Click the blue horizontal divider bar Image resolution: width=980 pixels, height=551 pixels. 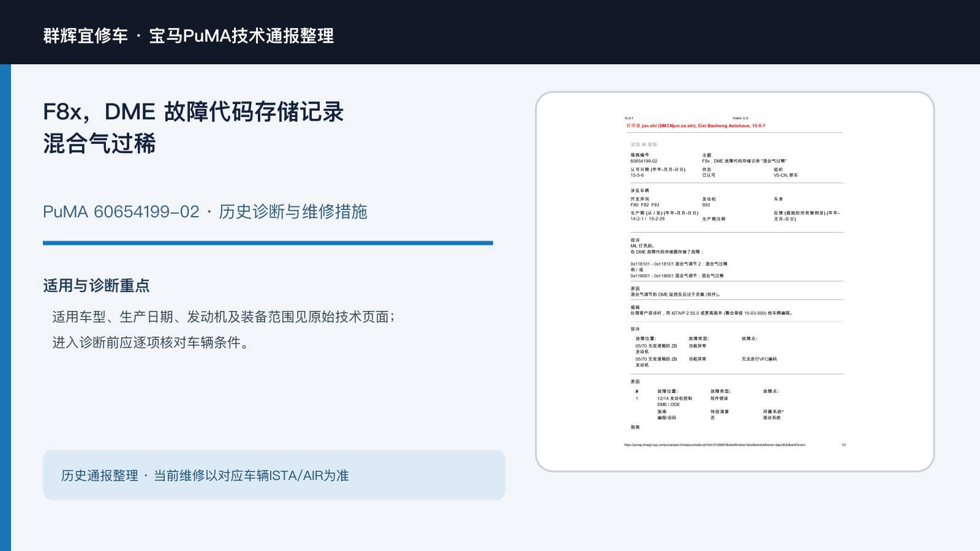(268, 243)
